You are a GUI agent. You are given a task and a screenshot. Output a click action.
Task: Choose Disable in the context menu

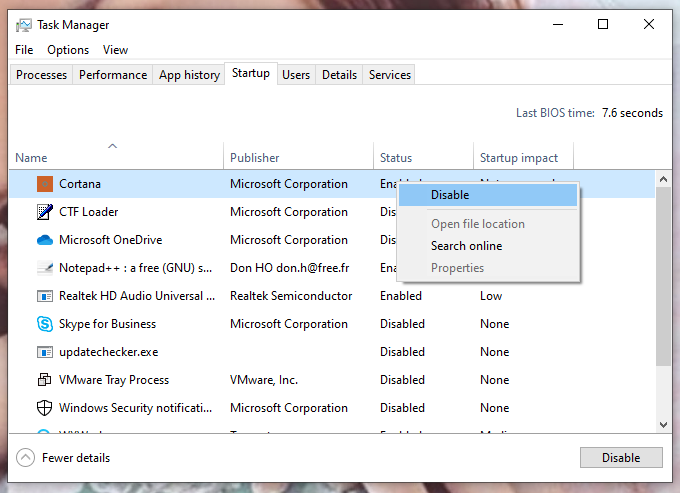(x=488, y=195)
